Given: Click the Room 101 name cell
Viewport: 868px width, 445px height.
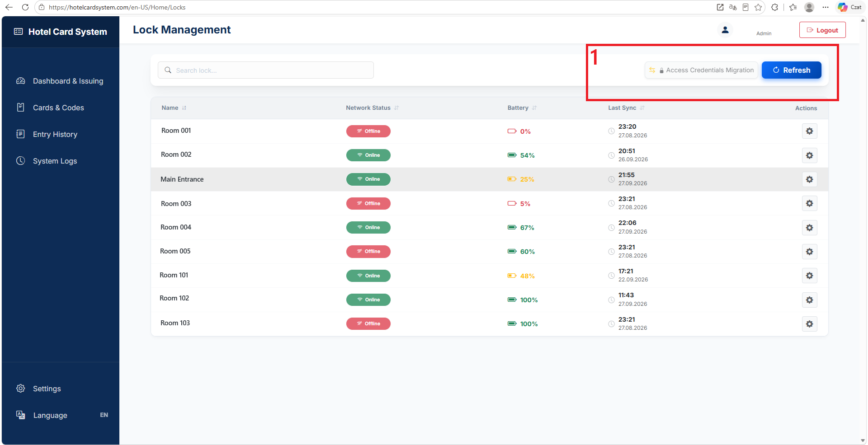Looking at the screenshot, I should (x=174, y=275).
